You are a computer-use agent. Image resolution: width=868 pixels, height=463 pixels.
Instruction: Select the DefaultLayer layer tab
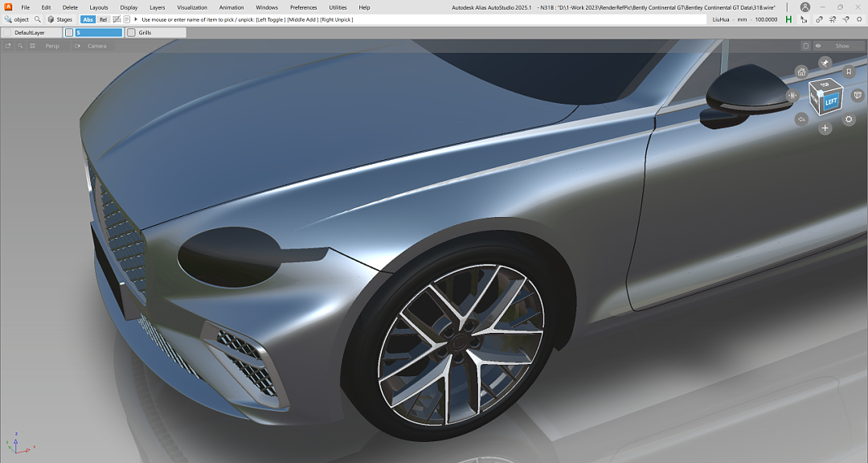pos(31,33)
